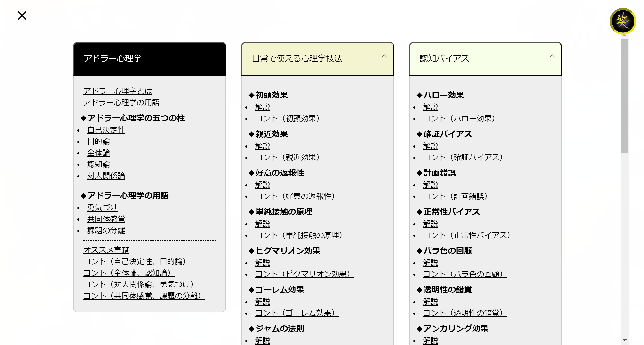
Task: Close the menu with the X icon
Action: click(x=22, y=16)
